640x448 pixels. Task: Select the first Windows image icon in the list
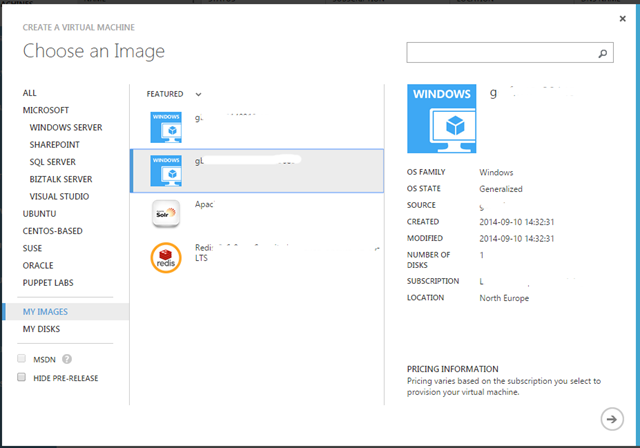(x=166, y=127)
